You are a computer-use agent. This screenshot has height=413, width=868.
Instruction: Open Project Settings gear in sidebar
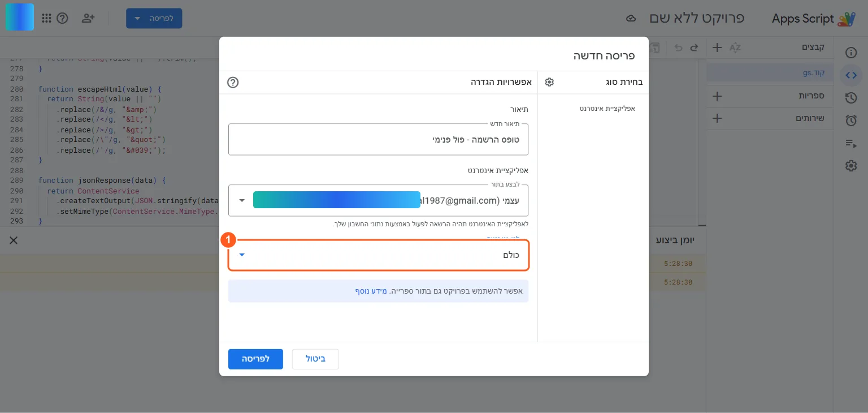(851, 166)
